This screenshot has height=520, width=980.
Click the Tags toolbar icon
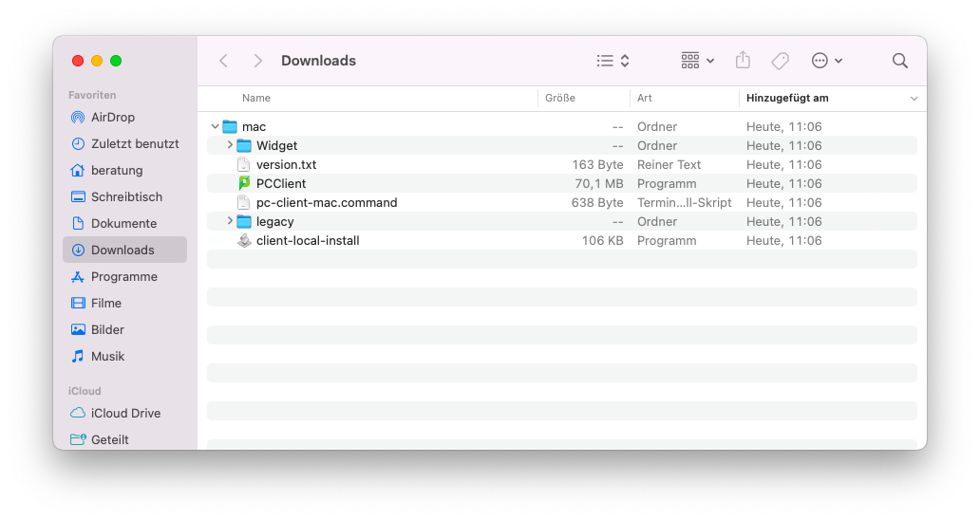point(780,61)
